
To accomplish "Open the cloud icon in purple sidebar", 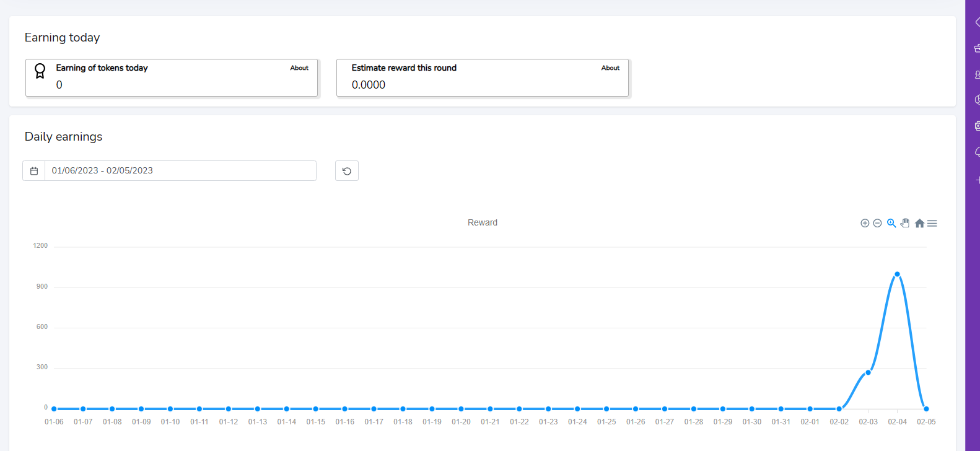I will point(977,152).
